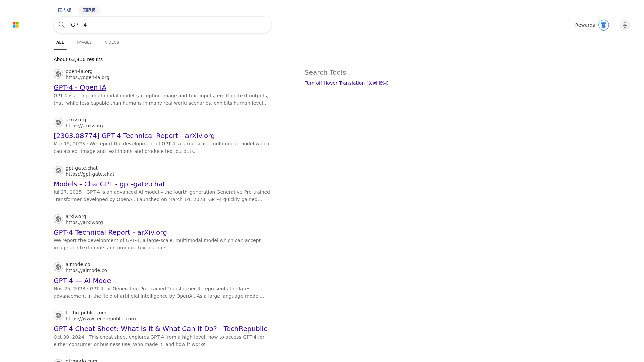Click the Search Tools heading
Screen dimensions: 644x362
pyautogui.click(x=325, y=72)
